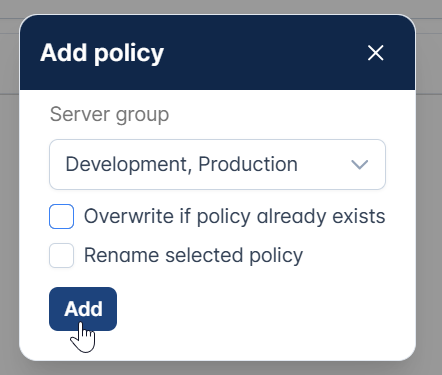
Task: Click the dark blue dialog header bar
Action: point(217,52)
